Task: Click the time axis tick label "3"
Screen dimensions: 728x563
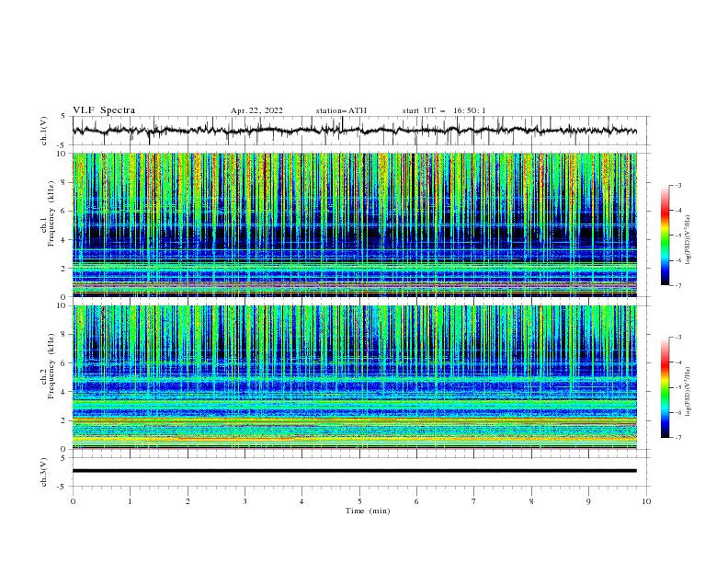Action: [245, 501]
